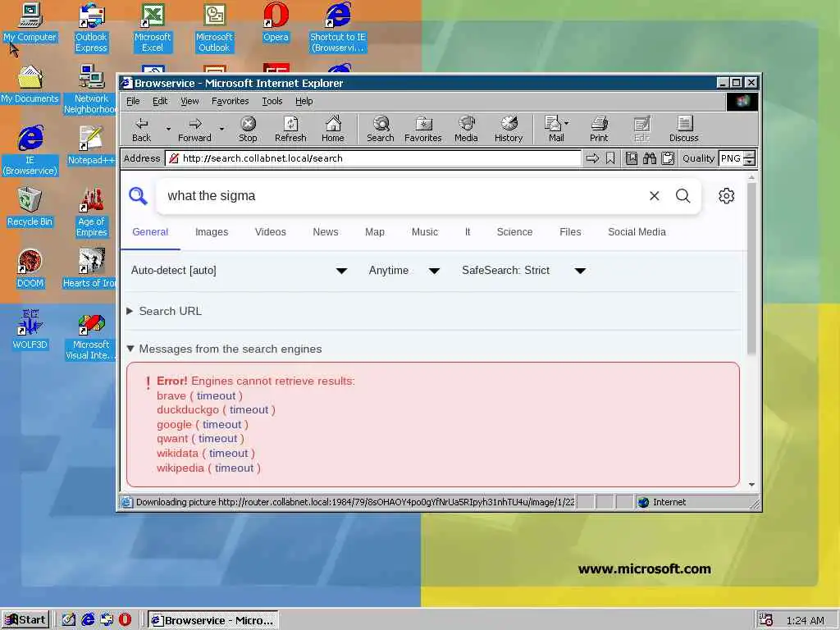The height and width of the screenshot is (630, 840).
Task: Open the Edit menu
Action: tap(160, 101)
